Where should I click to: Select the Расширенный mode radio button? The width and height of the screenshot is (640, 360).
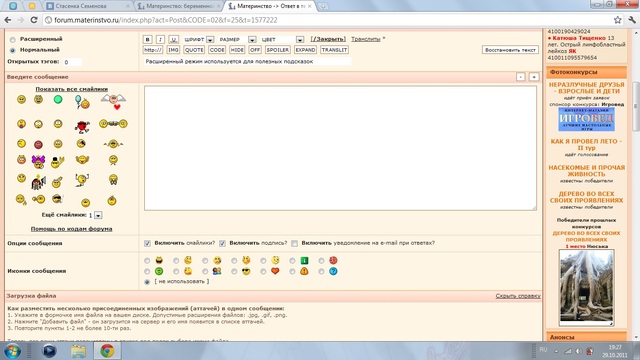(x=13, y=40)
